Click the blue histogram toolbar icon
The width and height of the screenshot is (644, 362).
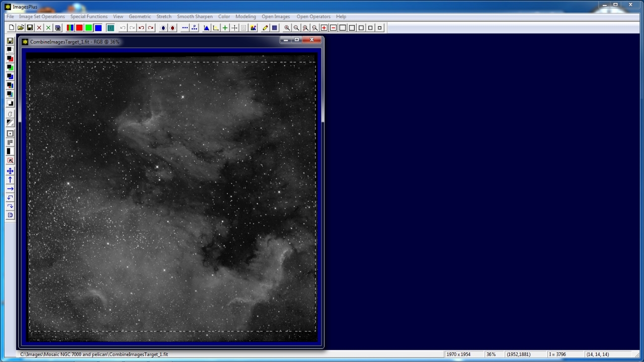tap(206, 28)
